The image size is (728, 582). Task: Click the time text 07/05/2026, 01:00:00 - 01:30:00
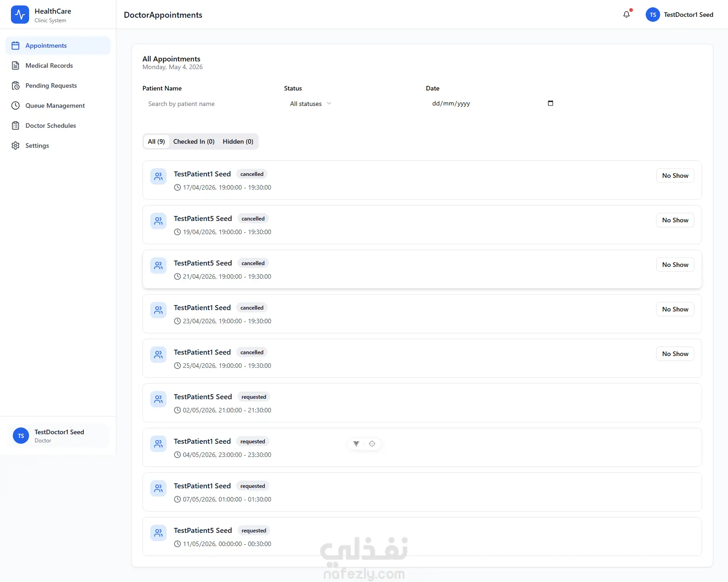click(x=227, y=499)
